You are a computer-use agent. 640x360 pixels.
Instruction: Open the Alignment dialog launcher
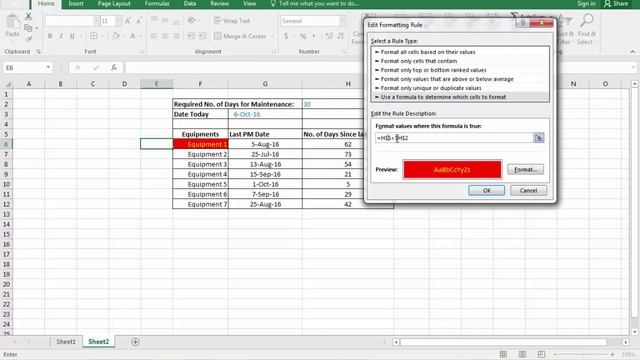tap(274, 52)
